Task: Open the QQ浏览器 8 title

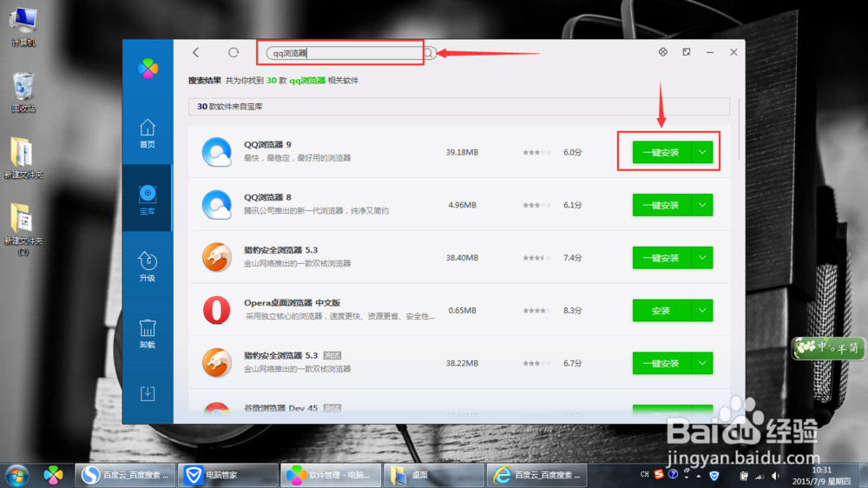Action: coord(267,197)
